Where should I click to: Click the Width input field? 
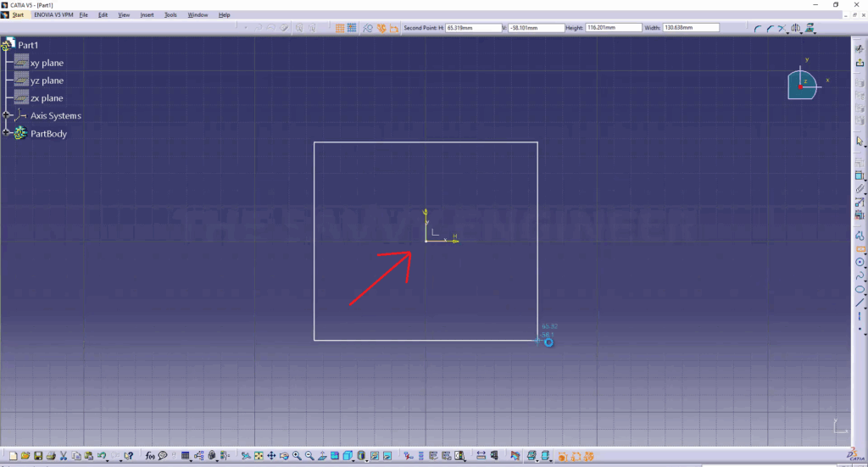(x=691, y=28)
